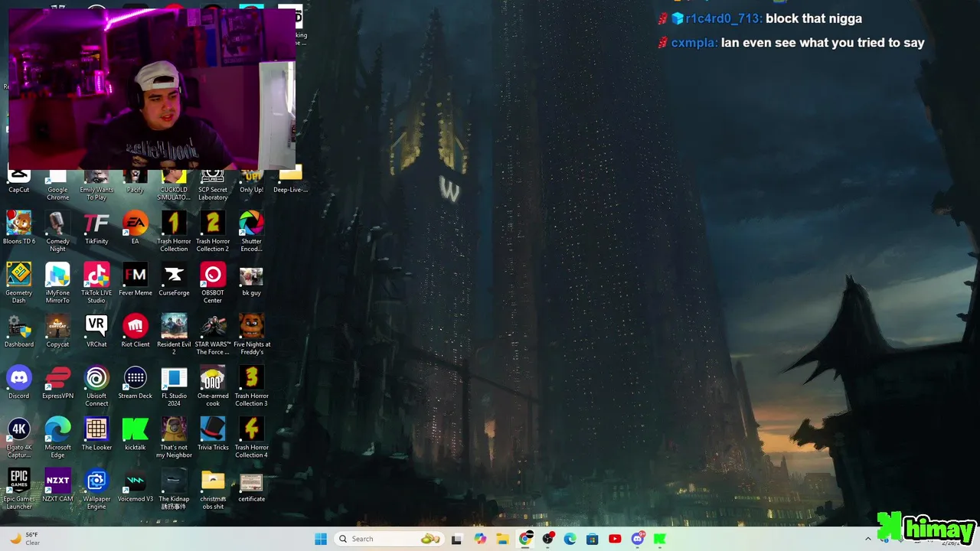Open the Riot Client shortcut
Image resolution: width=980 pixels, height=551 pixels.
(136, 331)
